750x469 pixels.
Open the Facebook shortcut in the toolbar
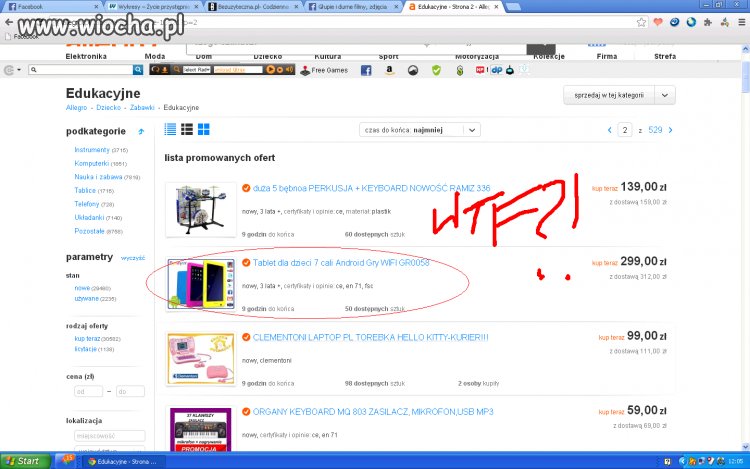tap(366, 70)
